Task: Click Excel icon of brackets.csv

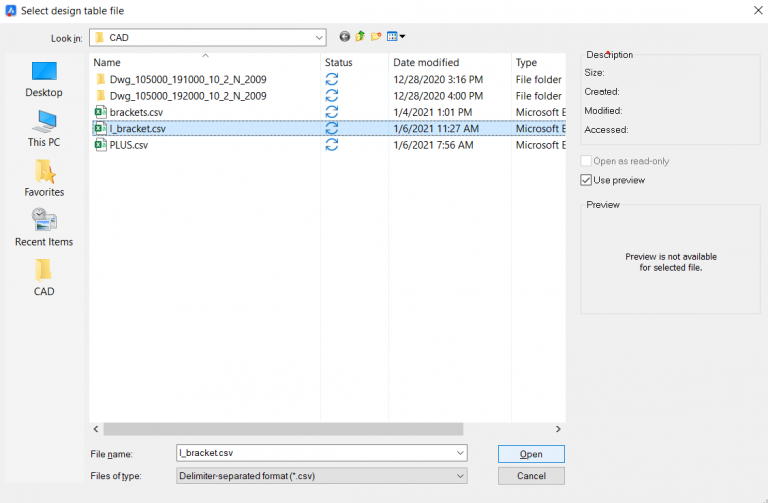Action: (100, 112)
